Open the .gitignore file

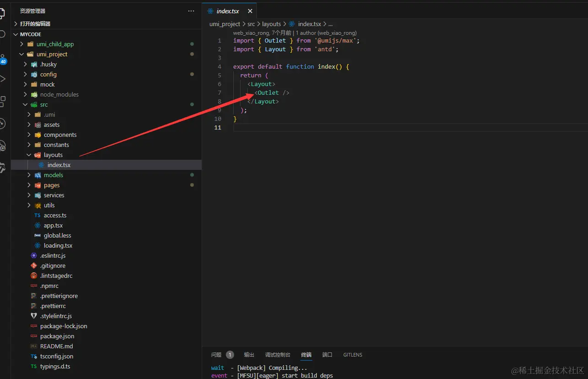point(106,266)
